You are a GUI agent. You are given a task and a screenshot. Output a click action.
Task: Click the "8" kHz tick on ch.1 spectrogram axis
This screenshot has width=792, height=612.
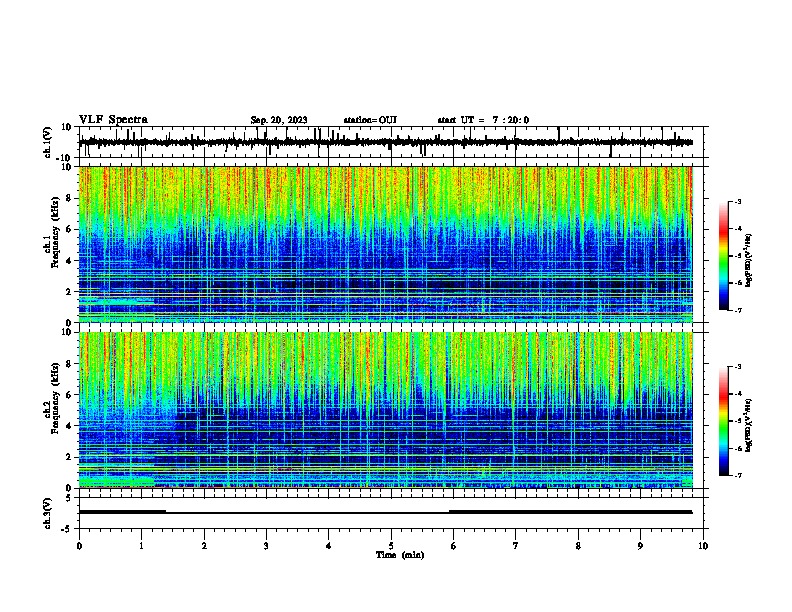[69, 198]
